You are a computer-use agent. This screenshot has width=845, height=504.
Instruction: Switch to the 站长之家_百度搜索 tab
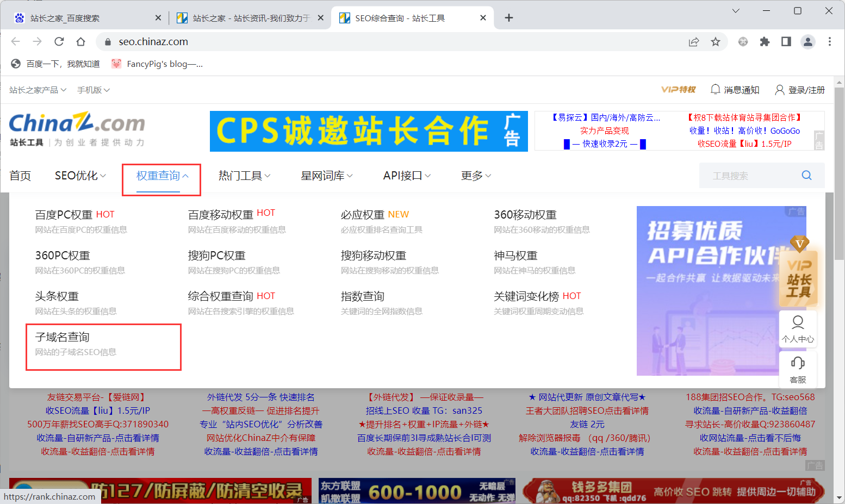tap(82, 18)
